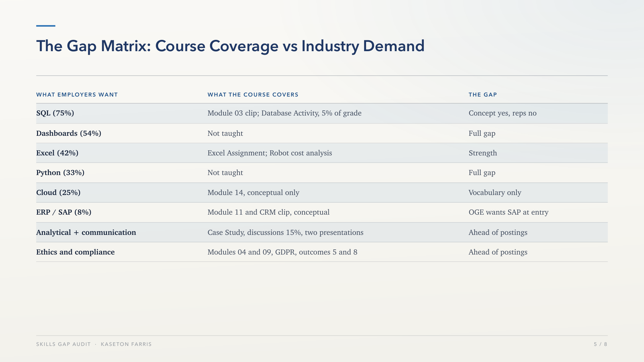644x362 pixels.
Task: Select 'Not taught' in the Dashboards row
Action: (x=225, y=133)
